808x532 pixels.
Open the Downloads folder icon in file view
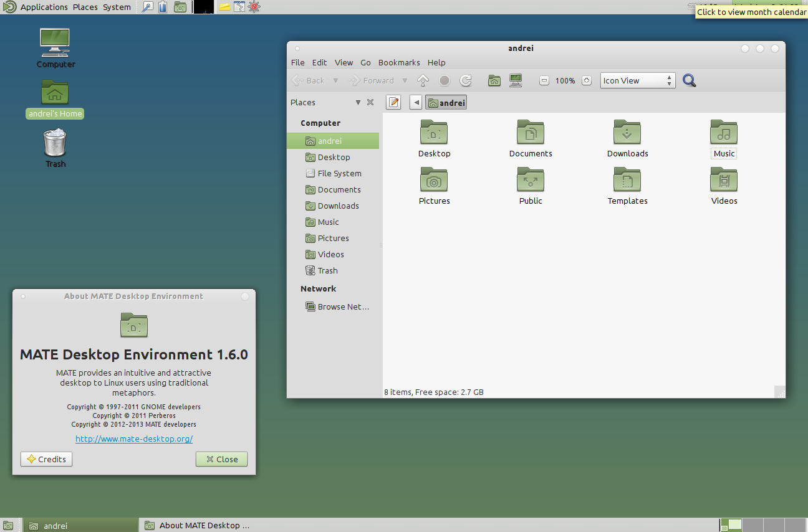coord(627,138)
